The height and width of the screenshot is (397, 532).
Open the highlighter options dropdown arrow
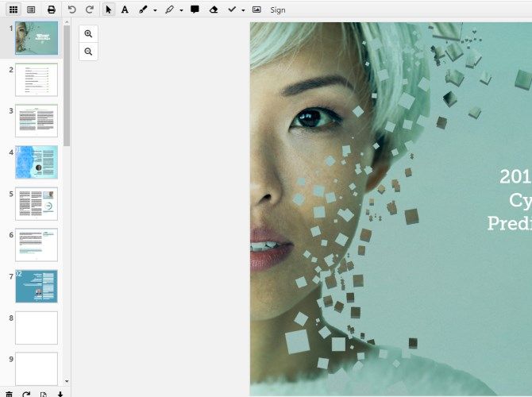[181, 10]
